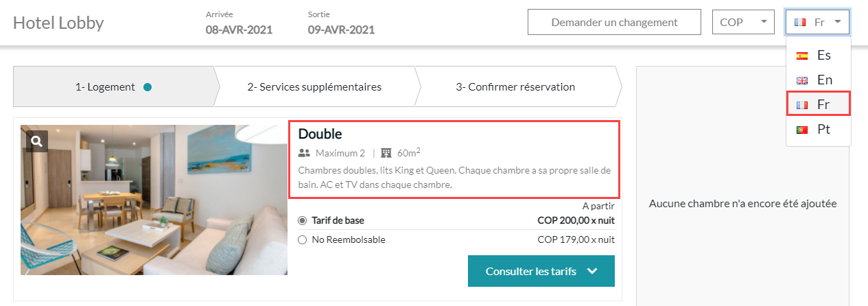Click the Portuguese flag icon
This screenshot has height=306, width=868.
(801, 130)
